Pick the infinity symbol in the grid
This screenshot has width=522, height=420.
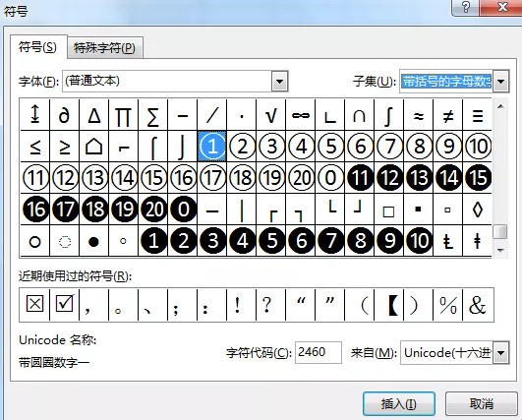click(300, 115)
